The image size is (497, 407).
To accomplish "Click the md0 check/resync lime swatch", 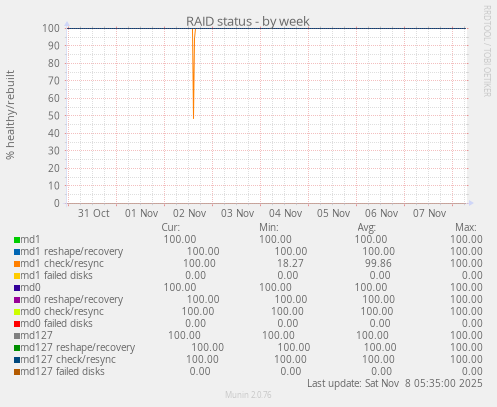I will click(17, 312).
